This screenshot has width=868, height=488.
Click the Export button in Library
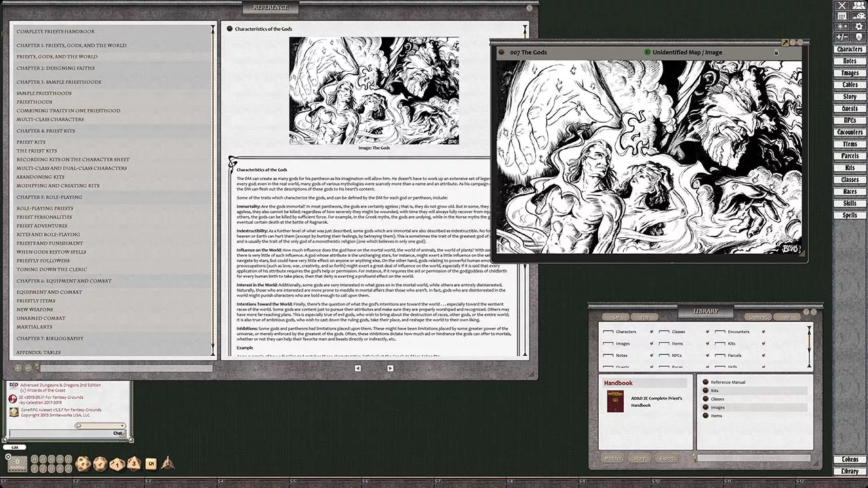coord(667,458)
